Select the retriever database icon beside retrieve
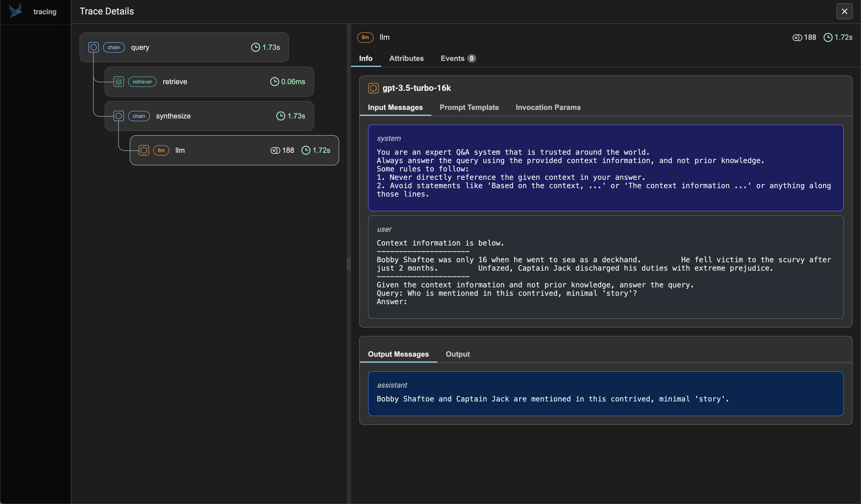The image size is (861, 504). [x=119, y=82]
